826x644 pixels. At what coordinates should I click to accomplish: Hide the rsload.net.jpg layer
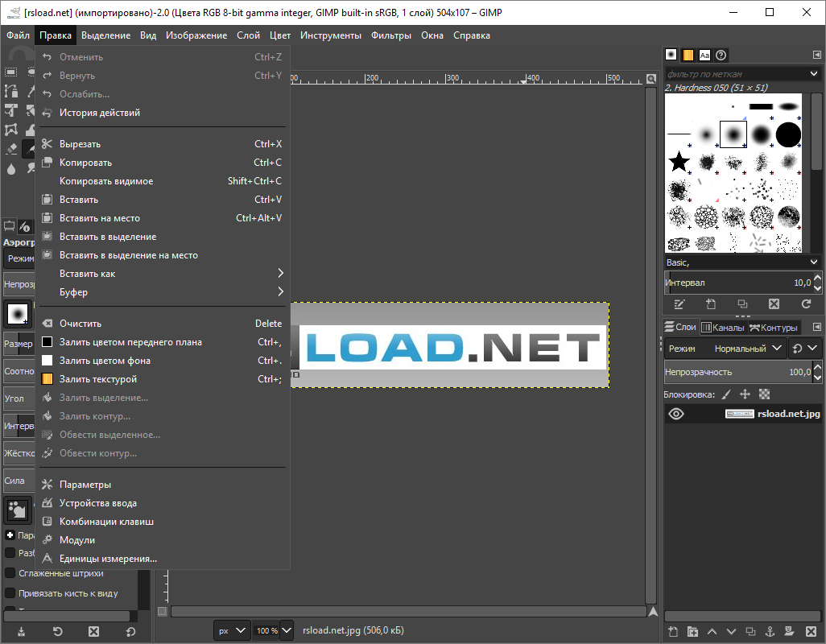[676, 414]
